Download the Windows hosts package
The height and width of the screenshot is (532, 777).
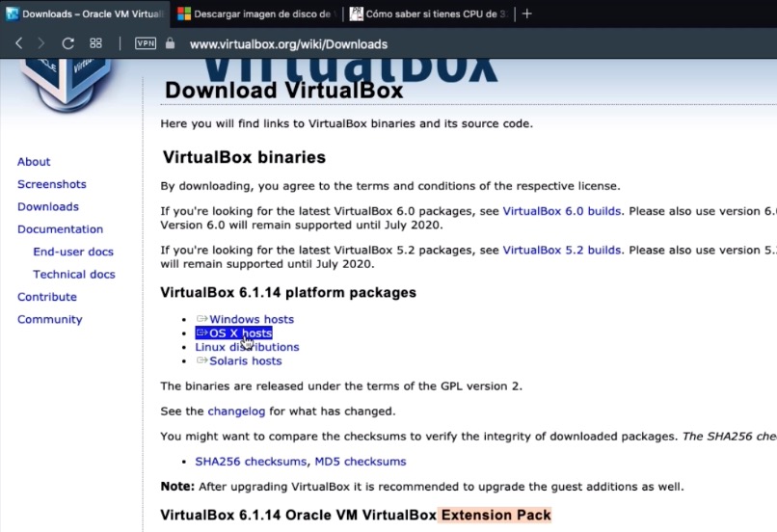[252, 319]
